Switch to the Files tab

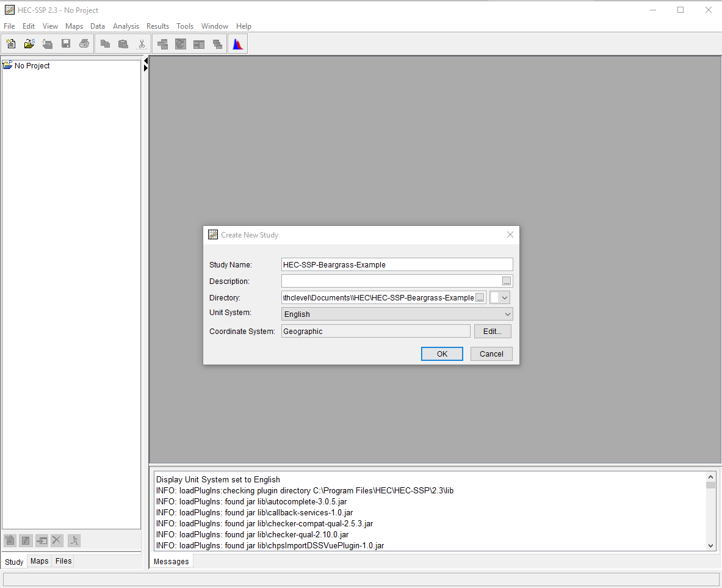click(x=63, y=561)
